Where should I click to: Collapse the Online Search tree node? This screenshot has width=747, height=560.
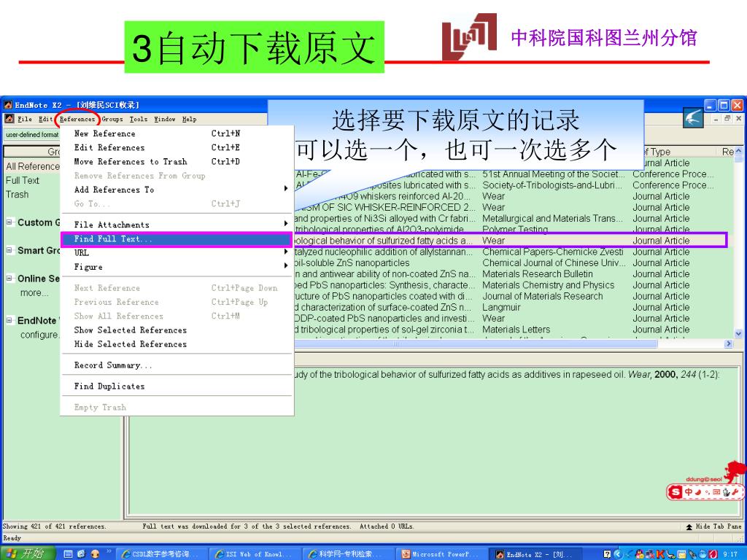coord(9,278)
